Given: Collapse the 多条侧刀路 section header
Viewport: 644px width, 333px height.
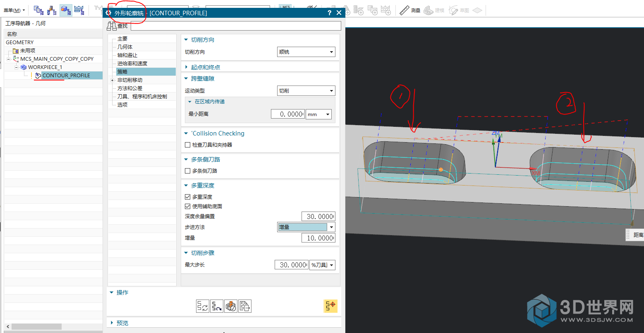Looking at the screenshot, I should [x=186, y=159].
